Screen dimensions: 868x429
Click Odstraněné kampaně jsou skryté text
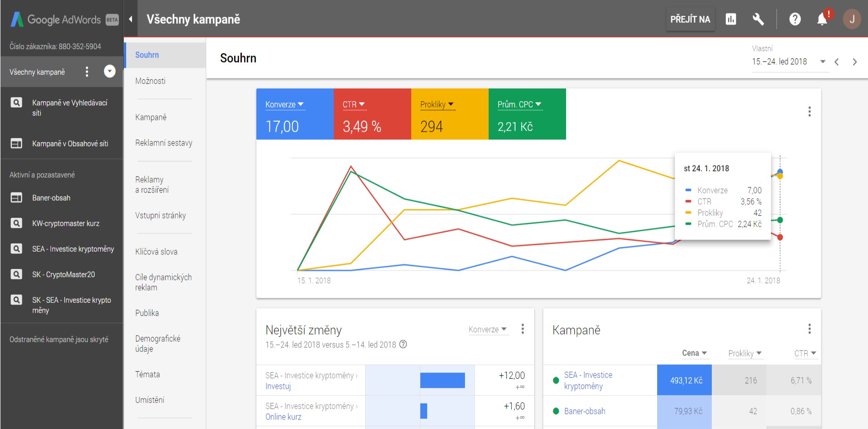(59, 340)
